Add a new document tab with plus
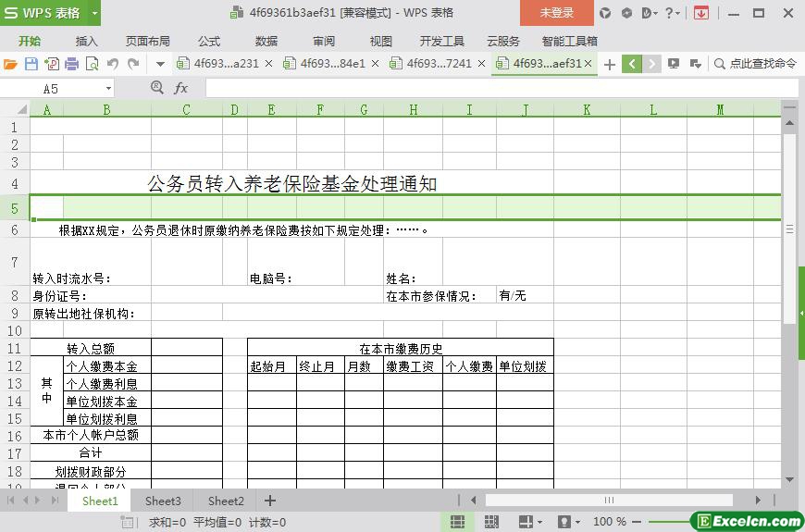 point(610,64)
